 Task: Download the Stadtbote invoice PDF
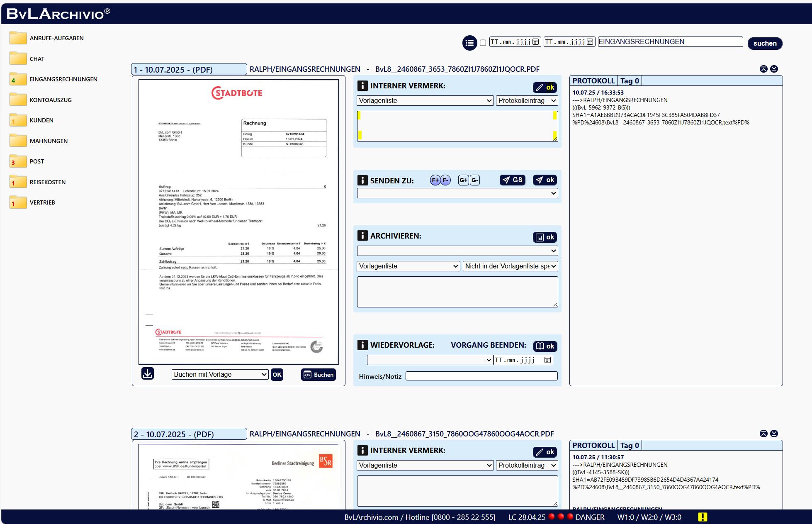tap(148, 374)
